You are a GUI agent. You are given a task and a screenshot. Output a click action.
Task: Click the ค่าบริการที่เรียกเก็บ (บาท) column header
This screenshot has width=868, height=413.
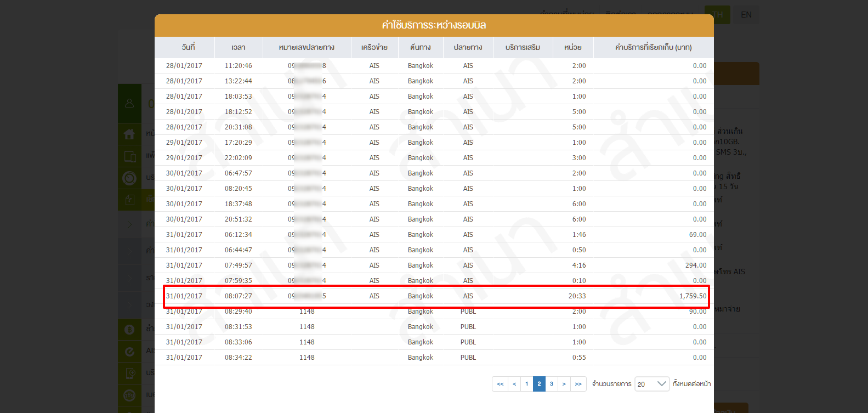tap(654, 47)
